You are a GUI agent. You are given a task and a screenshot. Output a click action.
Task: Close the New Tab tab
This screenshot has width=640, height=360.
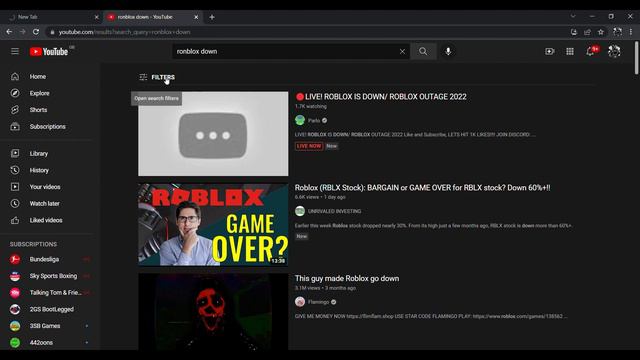96,17
